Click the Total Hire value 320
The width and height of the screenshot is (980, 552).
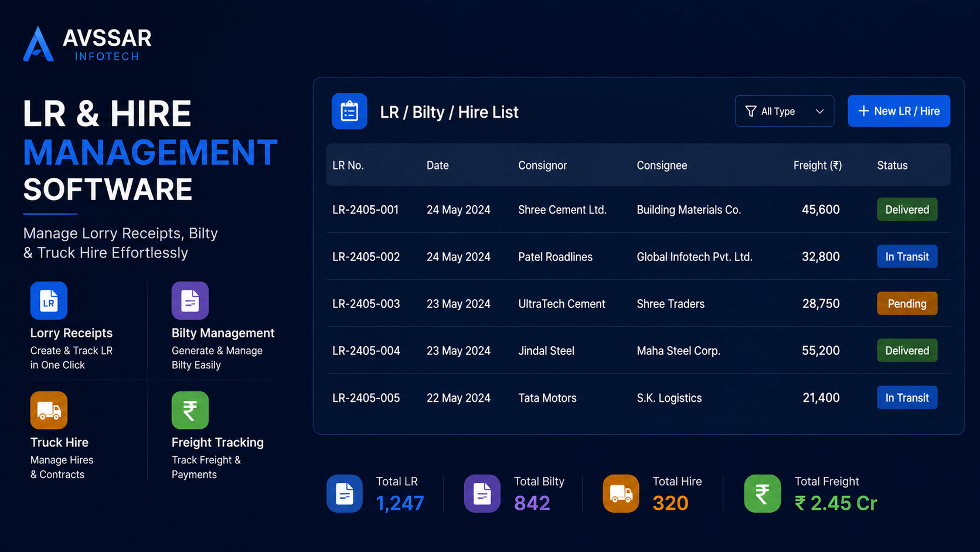[671, 503]
